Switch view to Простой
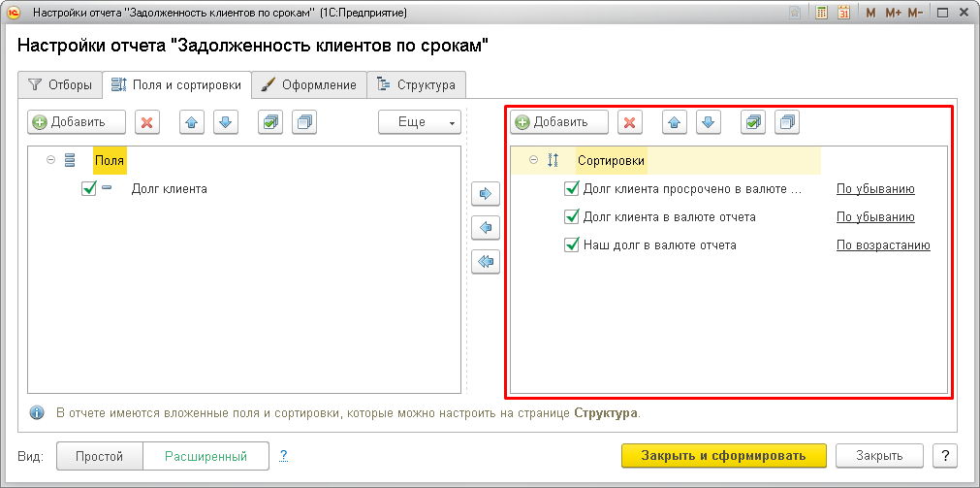Screen dimensions: 980x488 [100, 456]
